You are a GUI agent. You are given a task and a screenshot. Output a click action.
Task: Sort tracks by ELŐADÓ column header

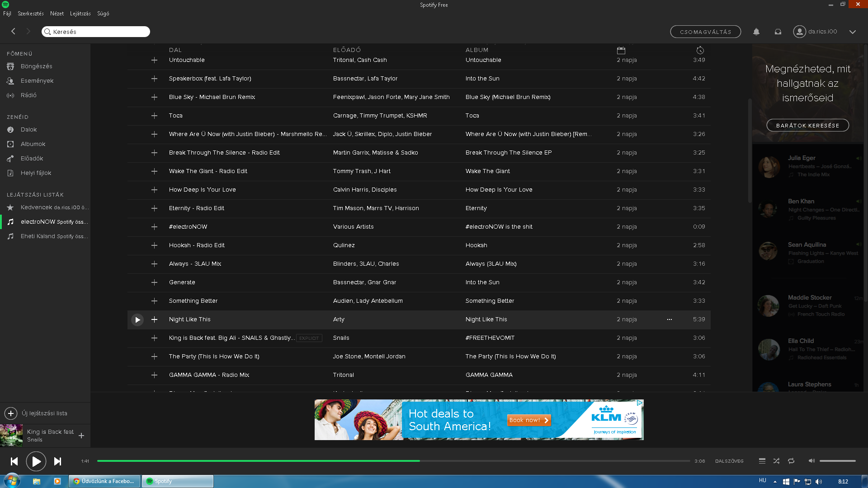[347, 50]
